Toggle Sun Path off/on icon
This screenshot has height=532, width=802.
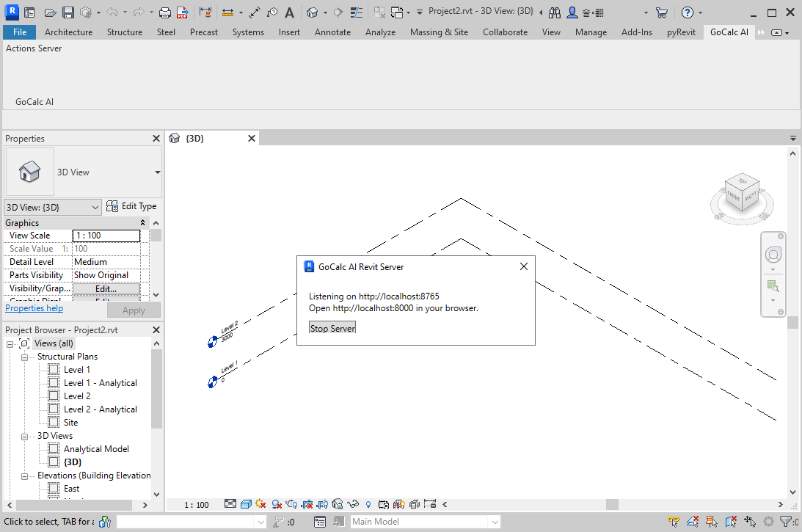(261, 504)
